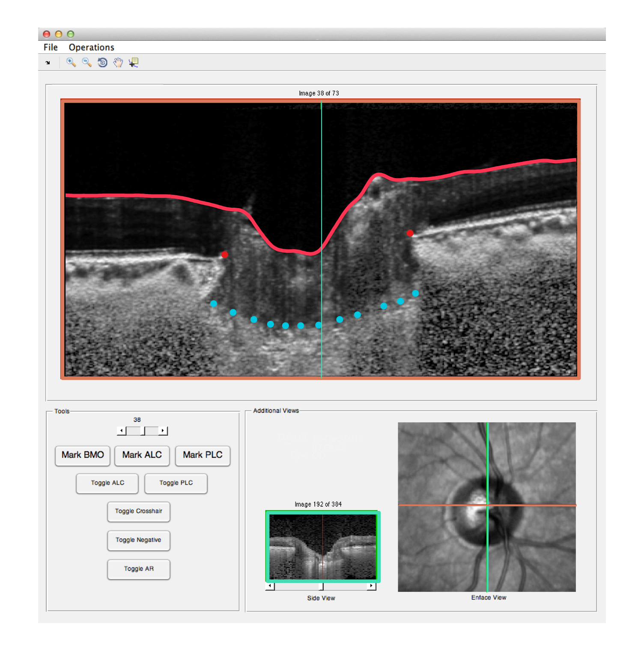This screenshot has width=644, height=651.
Task: Open the Operations menu
Action: [x=91, y=47]
